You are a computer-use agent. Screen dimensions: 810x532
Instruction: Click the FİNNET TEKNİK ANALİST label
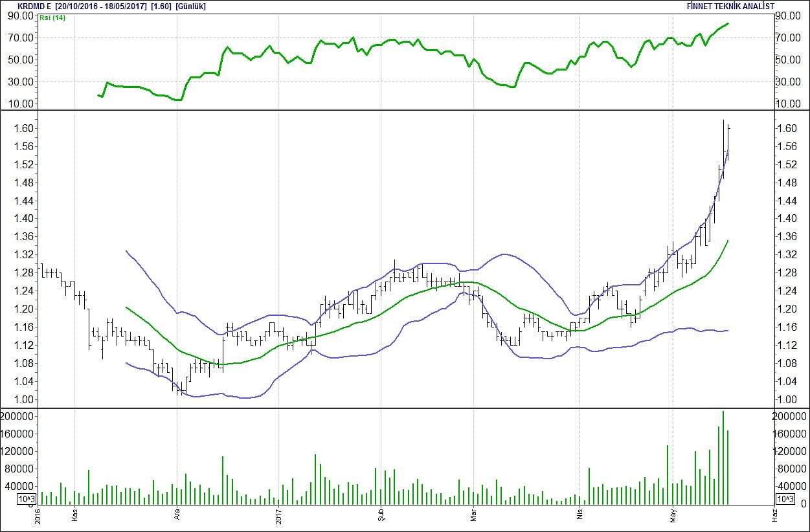pyautogui.click(x=730, y=6)
